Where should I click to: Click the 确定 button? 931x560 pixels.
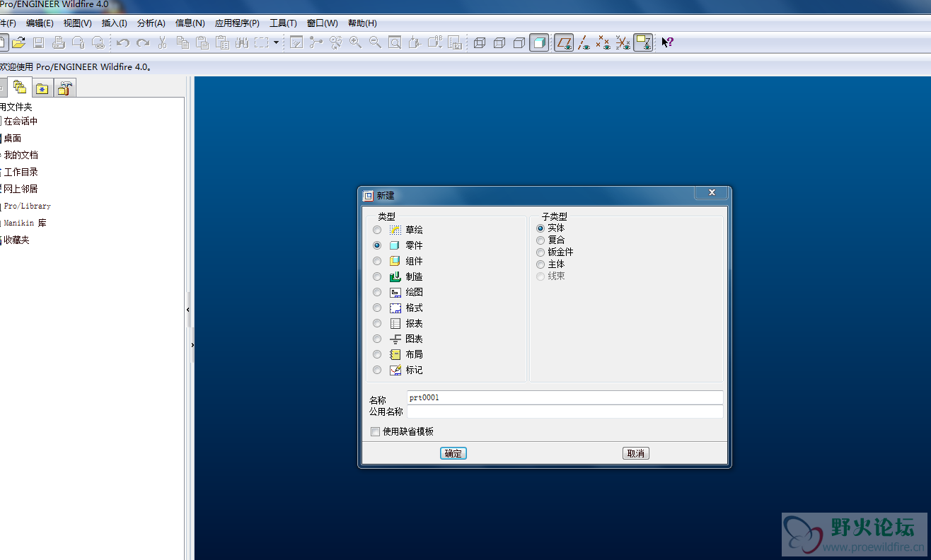pos(453,453)
